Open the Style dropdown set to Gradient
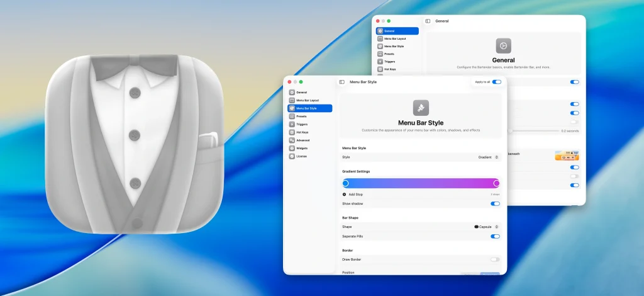The width and height of the screenshot is (644, 296). tap(489, 157)
